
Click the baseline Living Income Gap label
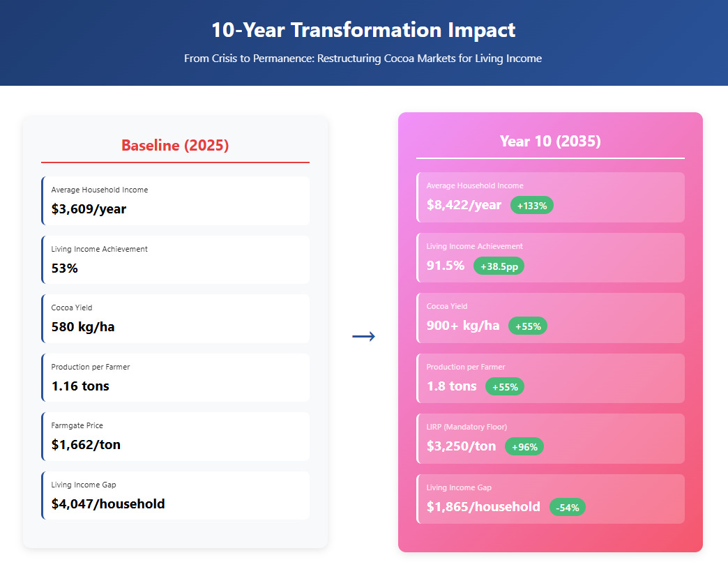point(84,485)
